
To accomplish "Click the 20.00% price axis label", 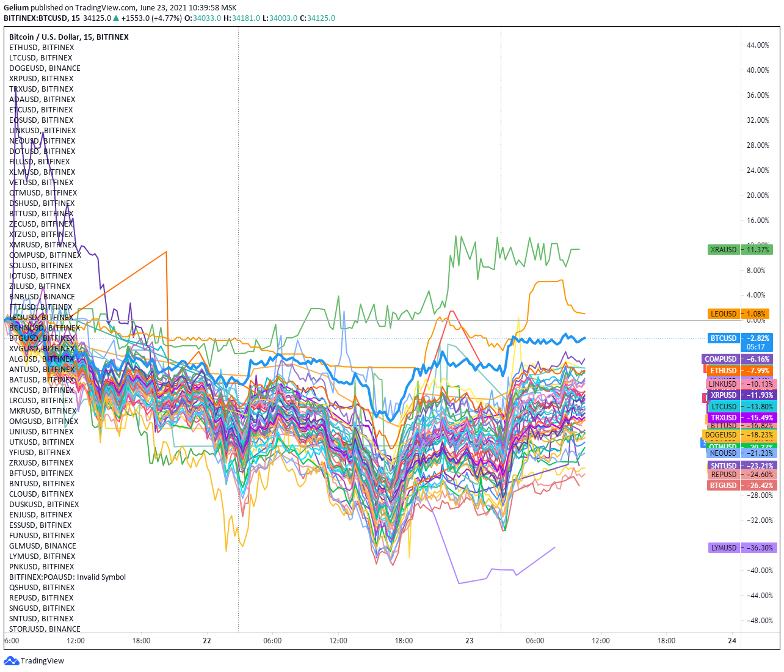I will click(x=758, y=195).
